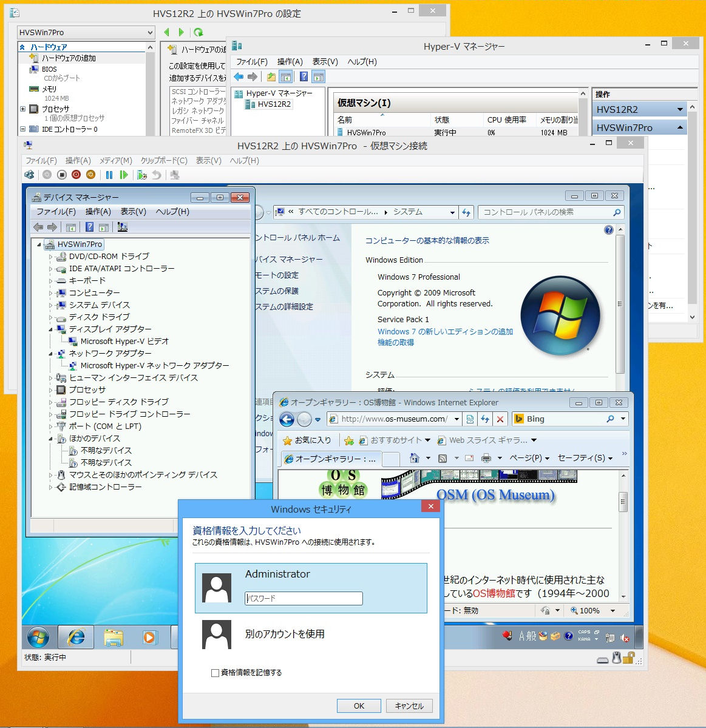Open the Bing search provider dropdown

[623, 419]
